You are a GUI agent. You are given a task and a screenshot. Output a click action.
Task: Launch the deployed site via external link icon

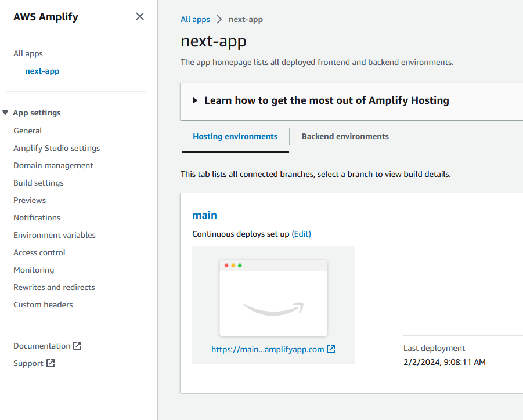(331, 349)
